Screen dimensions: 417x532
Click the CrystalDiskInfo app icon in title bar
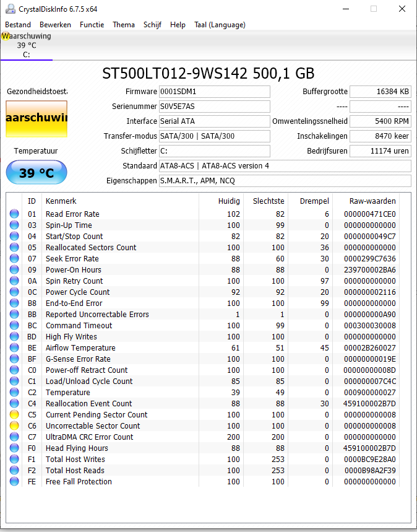(x=11, y=9)
